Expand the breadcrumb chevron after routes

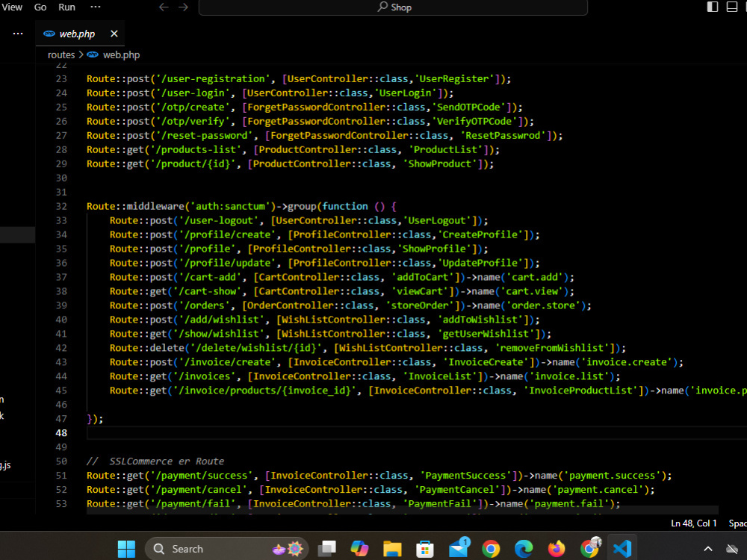pos(81,55)
